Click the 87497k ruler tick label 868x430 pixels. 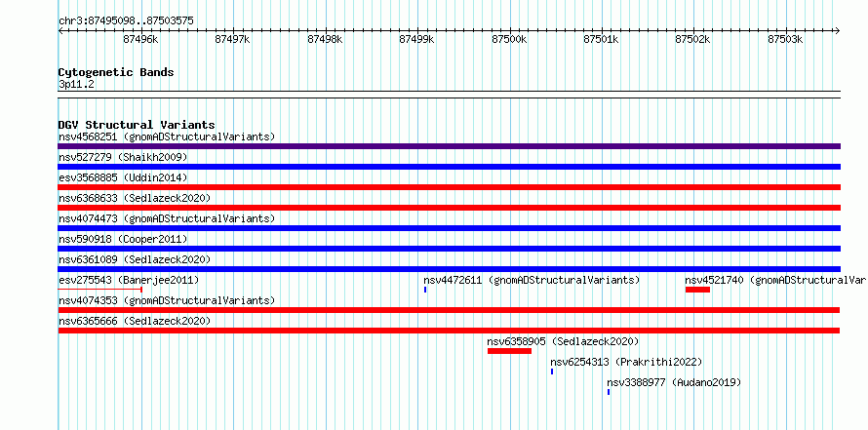point(232,40)
